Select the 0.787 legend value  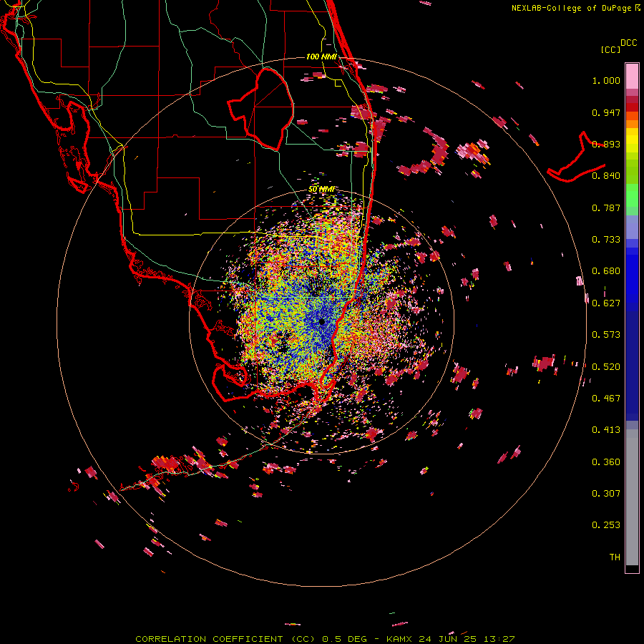click(x=606, y=208)
